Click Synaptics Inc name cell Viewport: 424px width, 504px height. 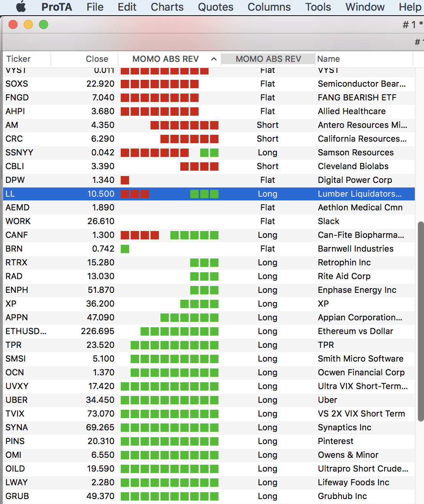pos(345,428)
